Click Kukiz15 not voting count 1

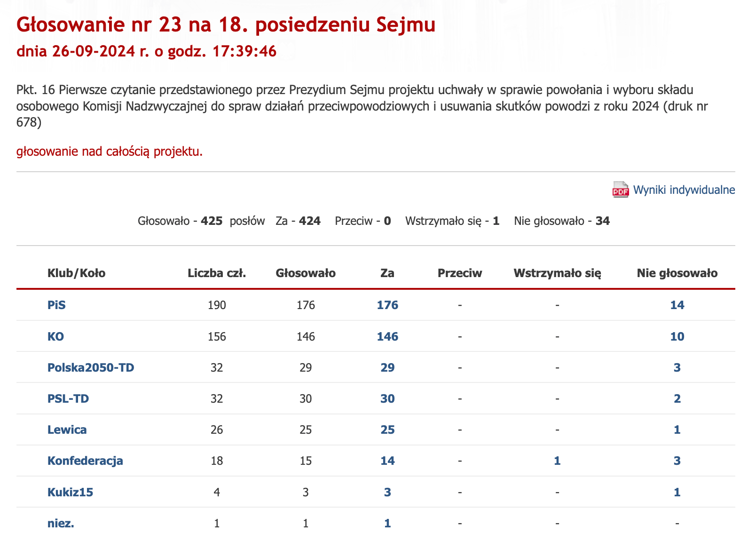(x=677, y=493)
